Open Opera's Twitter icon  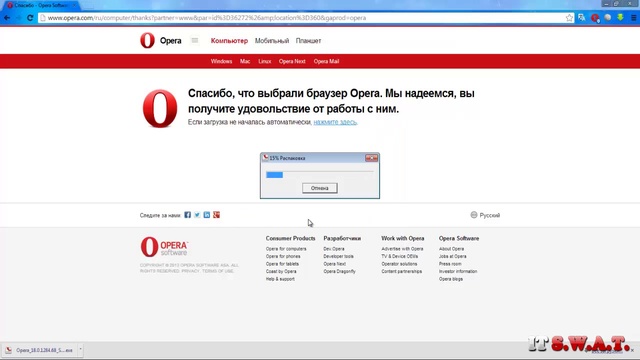pos(197,215)
